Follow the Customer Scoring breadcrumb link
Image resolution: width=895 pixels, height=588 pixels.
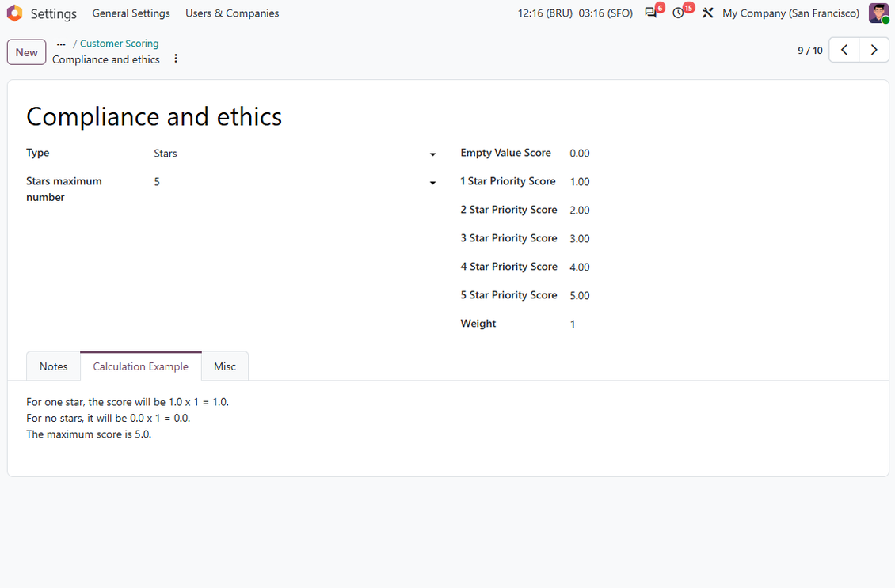(x=120, y=44)
